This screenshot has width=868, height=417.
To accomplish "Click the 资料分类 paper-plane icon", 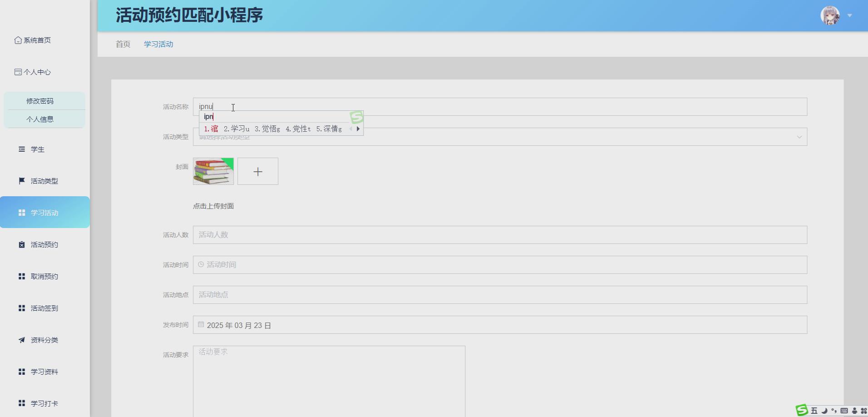I will tap(21, 340).
